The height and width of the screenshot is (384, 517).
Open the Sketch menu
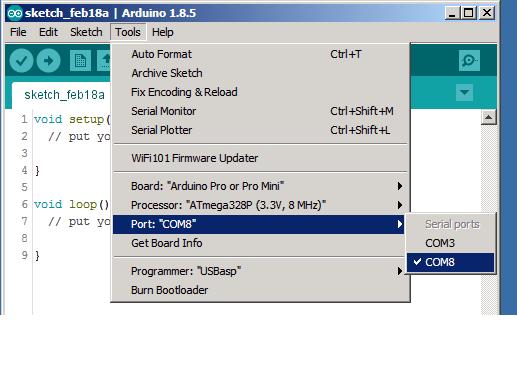pyautogui.click(x=86, y=32)
